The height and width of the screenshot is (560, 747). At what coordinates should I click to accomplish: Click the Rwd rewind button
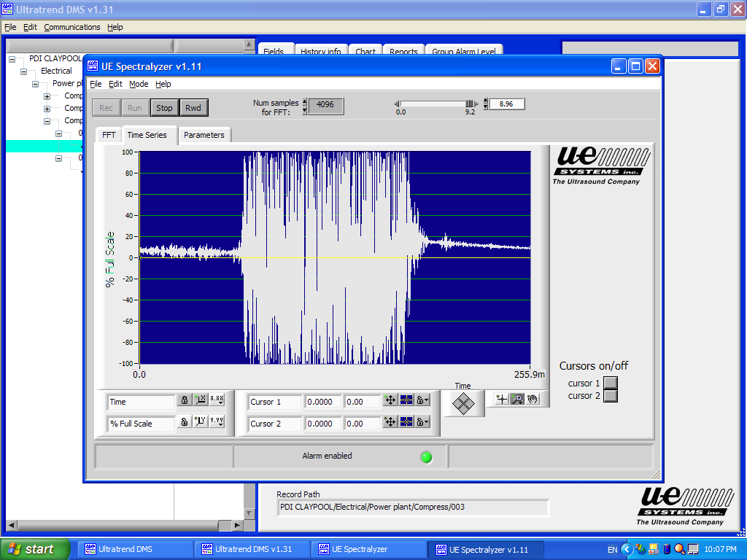coord(193,108)
